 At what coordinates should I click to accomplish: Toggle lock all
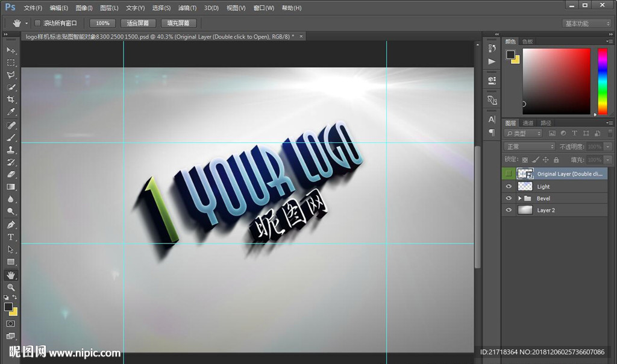556,160
